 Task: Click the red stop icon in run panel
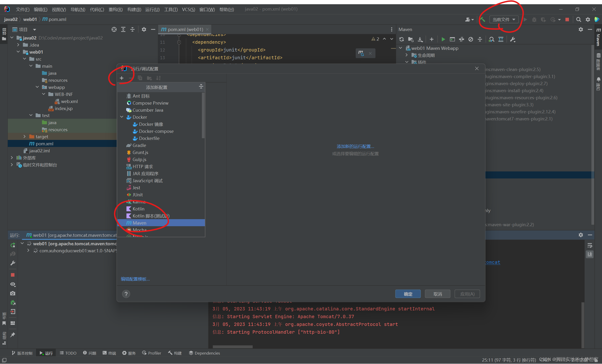pyautogui.click(x=13, y=275)
